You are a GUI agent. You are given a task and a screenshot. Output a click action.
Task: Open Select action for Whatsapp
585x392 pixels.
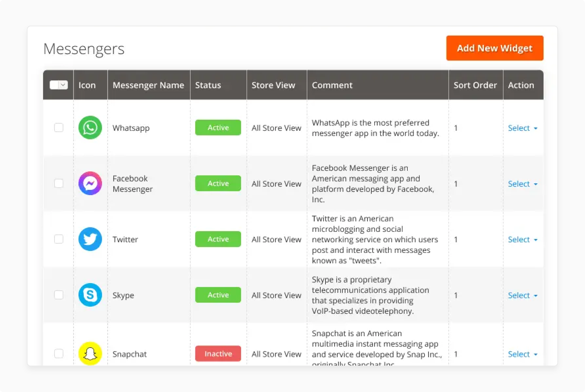(x=522, y=128)
